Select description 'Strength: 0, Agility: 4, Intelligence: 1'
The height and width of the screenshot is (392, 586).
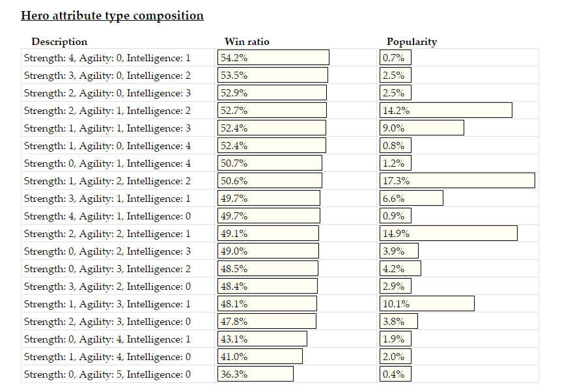[x=107, y=339]
